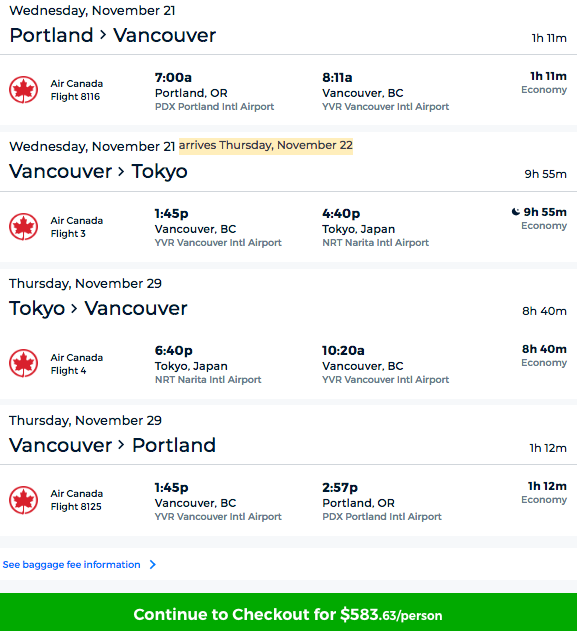
Task: Click the 1:45p Vancouver to Tokyo departure time
Action: (171, 213)
